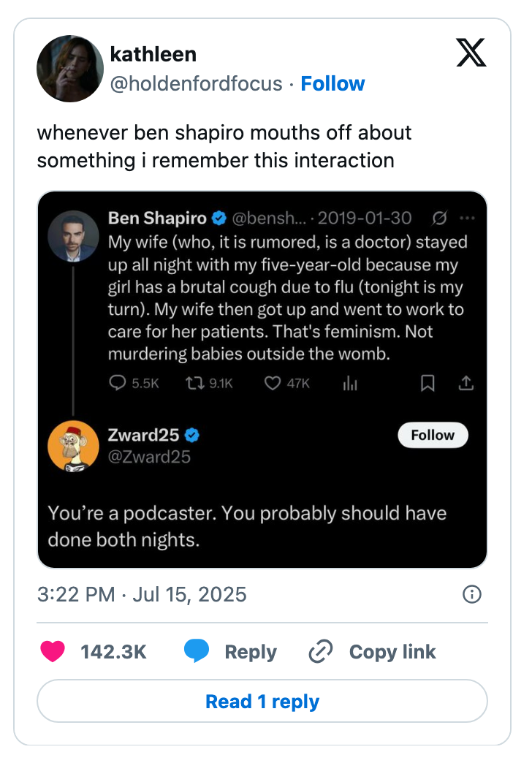Viewport: 532px width, 763px height.
Task: Open the view analytics bar icon
Action: (x=349, y=383)
